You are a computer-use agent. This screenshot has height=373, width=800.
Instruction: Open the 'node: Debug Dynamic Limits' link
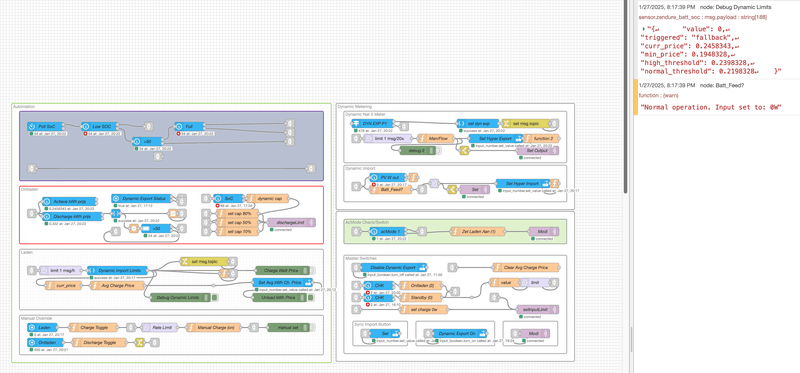735,7
